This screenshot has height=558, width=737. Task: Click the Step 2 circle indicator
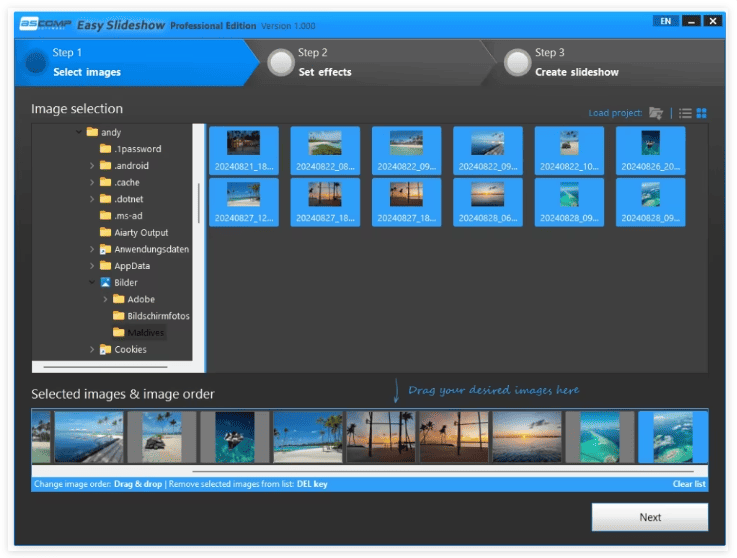pos(281,63)
